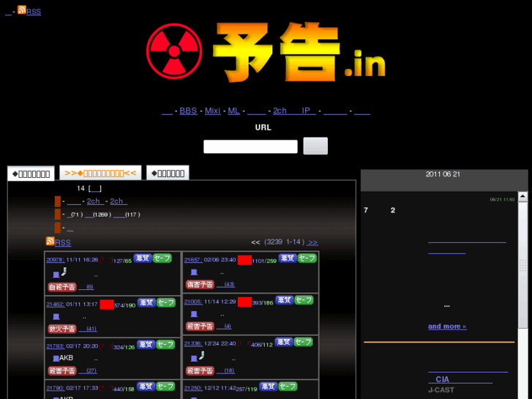Select the orange highlighted middle tab
Image resolution: width=532 pixels, height=399 pixels.
[100, 174]
